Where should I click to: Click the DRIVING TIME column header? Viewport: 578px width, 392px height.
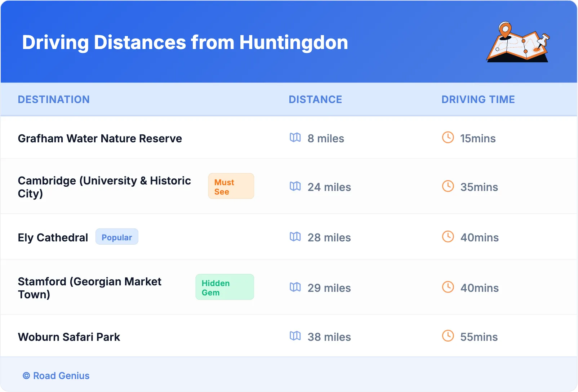pyautogui.click(x=478, y=99)
